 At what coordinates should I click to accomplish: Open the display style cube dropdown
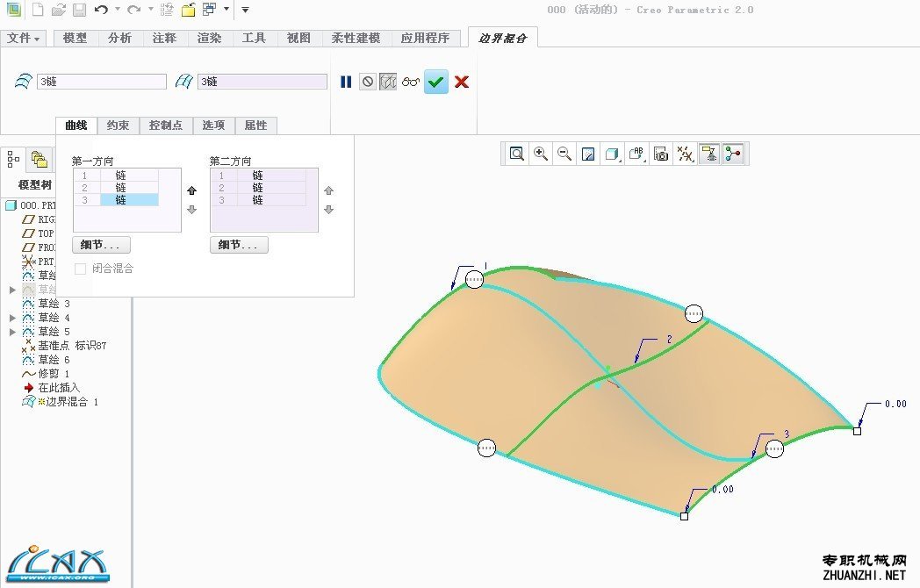pos(613,154)
